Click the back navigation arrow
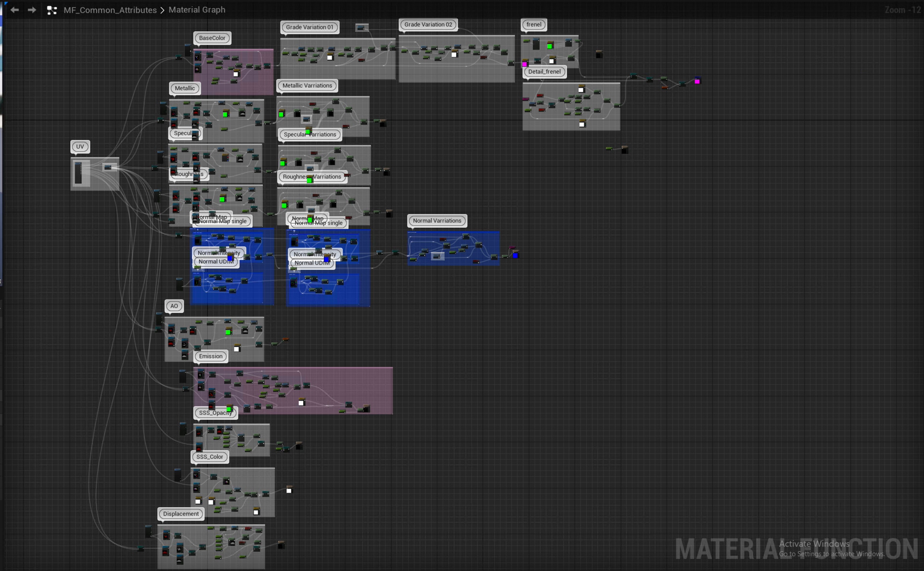The height and width of the screenshot is (571, 924). pyautogui.click(x=14, y=10)
